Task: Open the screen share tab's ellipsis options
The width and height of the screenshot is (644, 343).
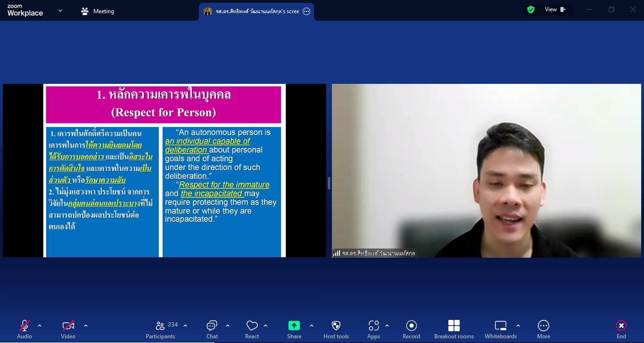Action: tap(306, 11)
